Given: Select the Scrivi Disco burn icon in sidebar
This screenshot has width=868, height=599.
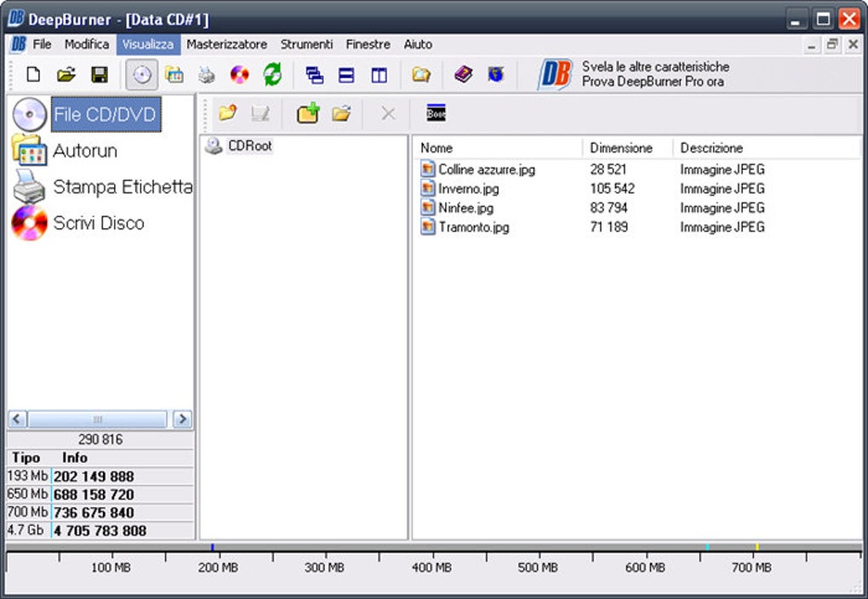Looking at the screenshot, I should pos(29,223).
